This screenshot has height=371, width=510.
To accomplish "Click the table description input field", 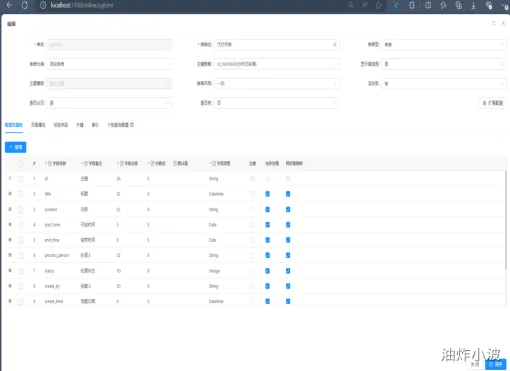I will click(x=277, y=44).
